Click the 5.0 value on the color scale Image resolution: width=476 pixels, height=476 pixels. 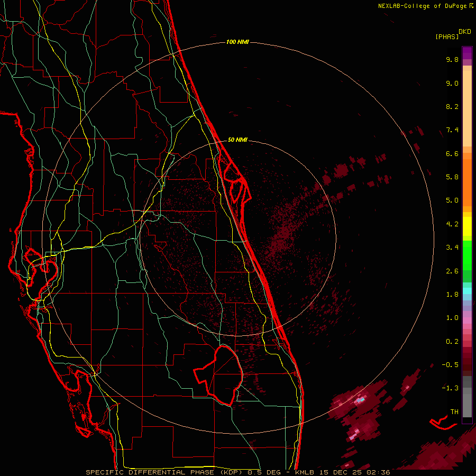point(452,200)
